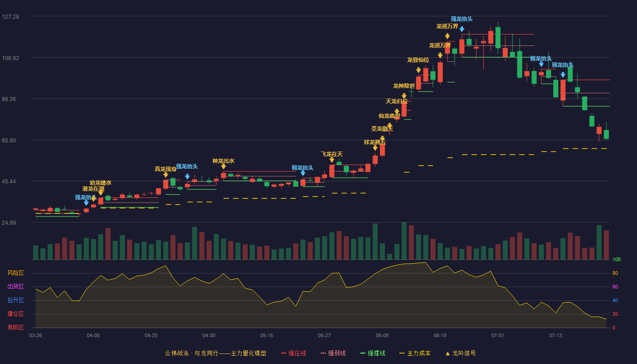Click the 127.28 price axis label
This screenshot has height=364, width=637.
10,17
